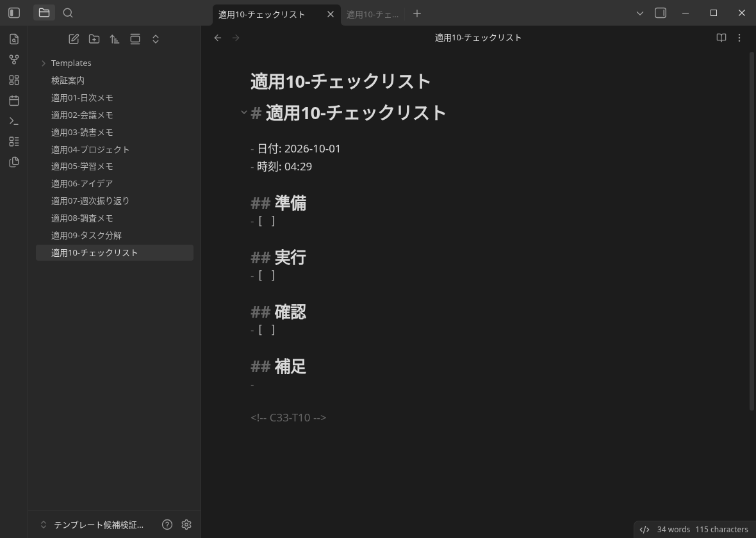The image size is (756, 538).
Task: Click the C33-T10 comment line
Action: click(288, 418)
